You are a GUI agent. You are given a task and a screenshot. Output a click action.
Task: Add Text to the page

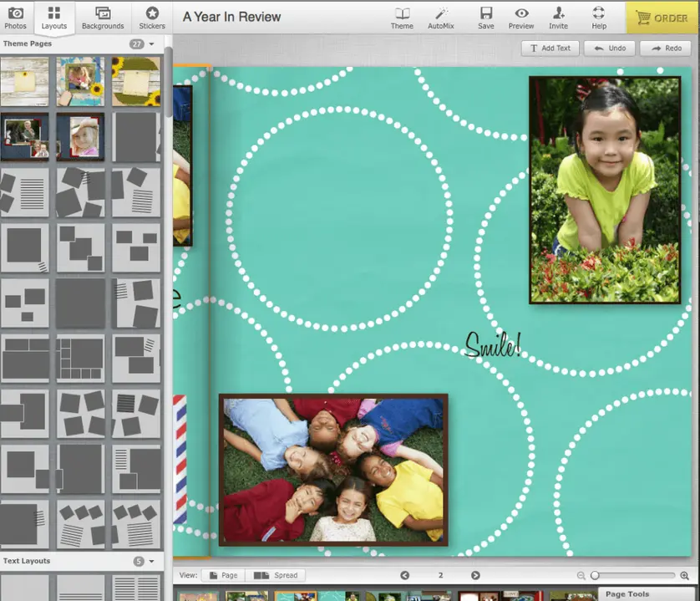pos(550,48)
